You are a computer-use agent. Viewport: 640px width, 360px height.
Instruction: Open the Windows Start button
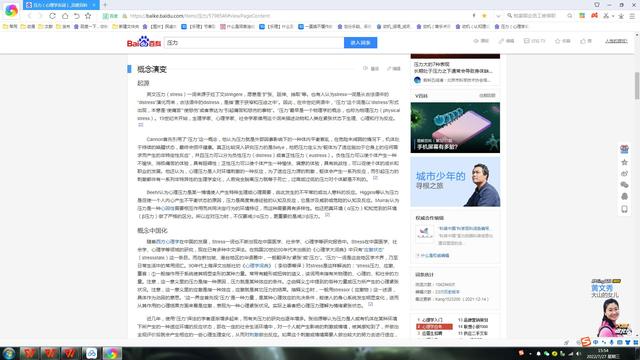click(x=9, y=353)
